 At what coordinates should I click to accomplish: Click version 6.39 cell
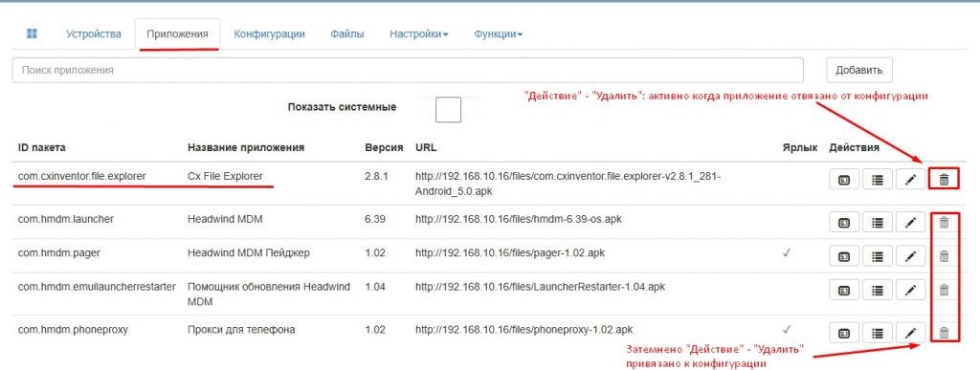click(374, 220)
